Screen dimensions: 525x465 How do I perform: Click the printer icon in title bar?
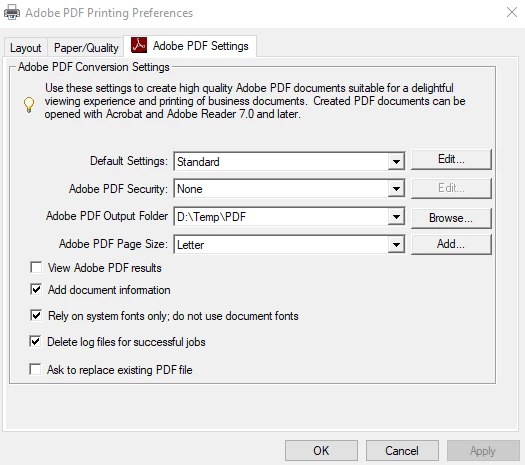click(x=12, y=12)
